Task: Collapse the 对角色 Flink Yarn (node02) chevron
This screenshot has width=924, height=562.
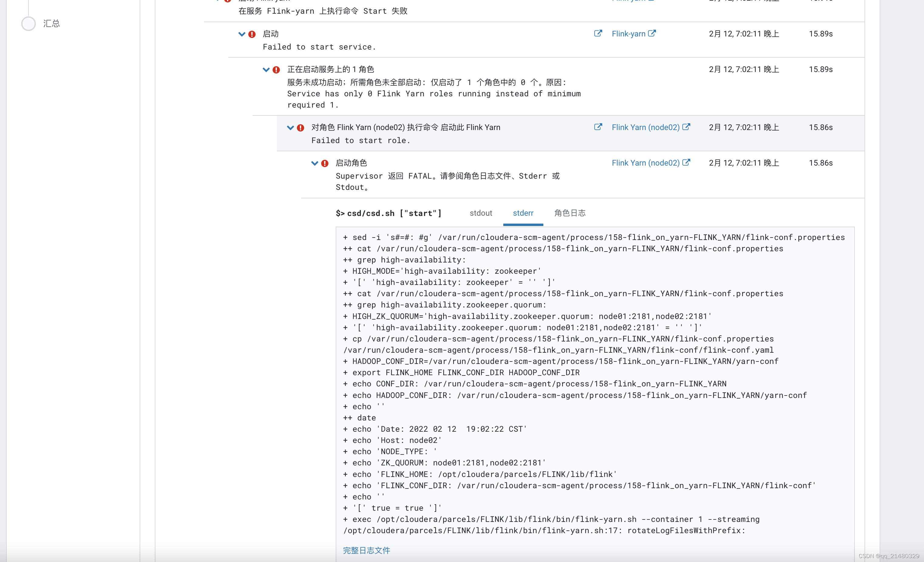Action: [x=290, y=128]
